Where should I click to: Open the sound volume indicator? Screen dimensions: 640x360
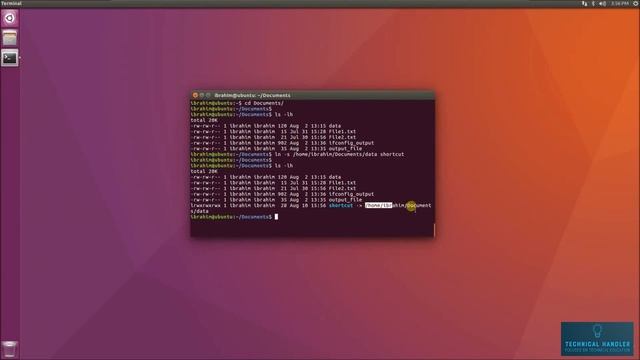(x=602, y=3)
